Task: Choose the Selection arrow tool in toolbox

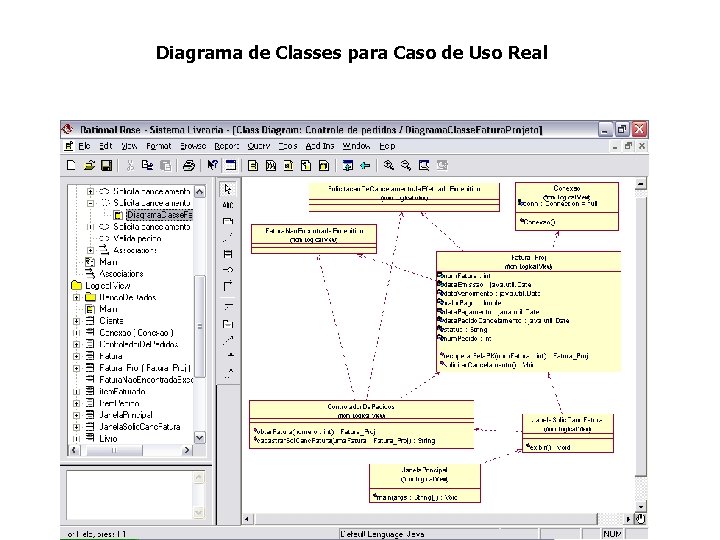Action: pos(228,189)
